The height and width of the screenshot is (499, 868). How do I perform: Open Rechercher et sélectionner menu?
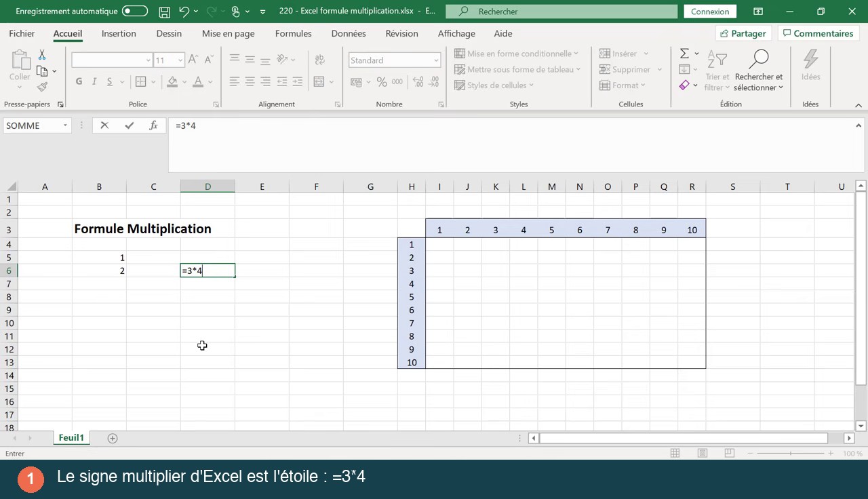coord(758,71)
